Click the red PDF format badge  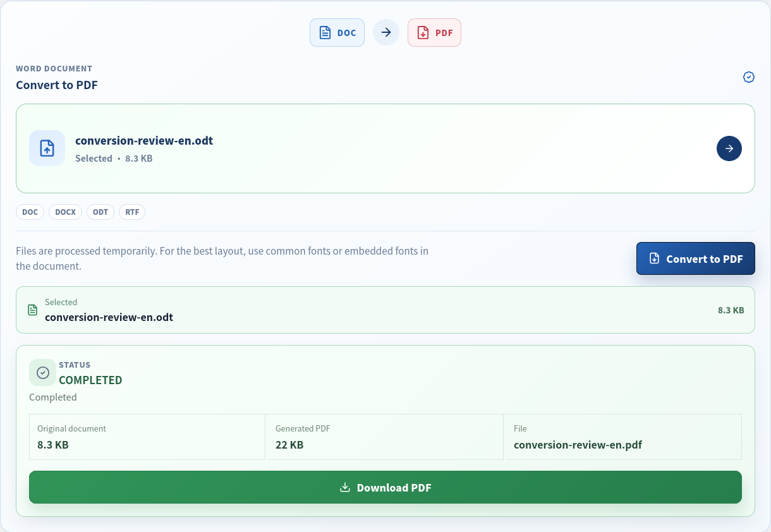point(434,32)
